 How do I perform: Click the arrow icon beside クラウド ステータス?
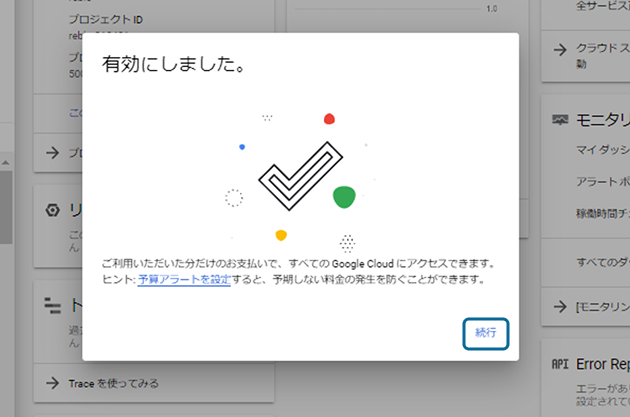tap(558, 48)
